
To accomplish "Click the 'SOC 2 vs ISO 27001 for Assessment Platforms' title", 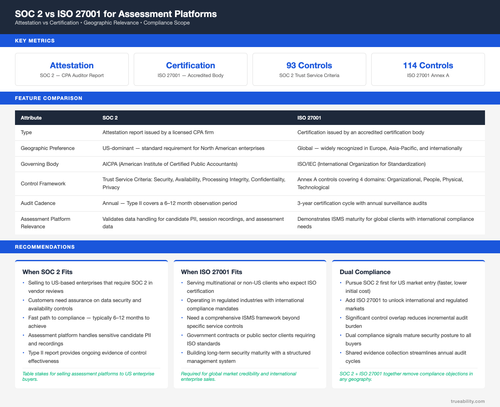I will pos(116,14).
